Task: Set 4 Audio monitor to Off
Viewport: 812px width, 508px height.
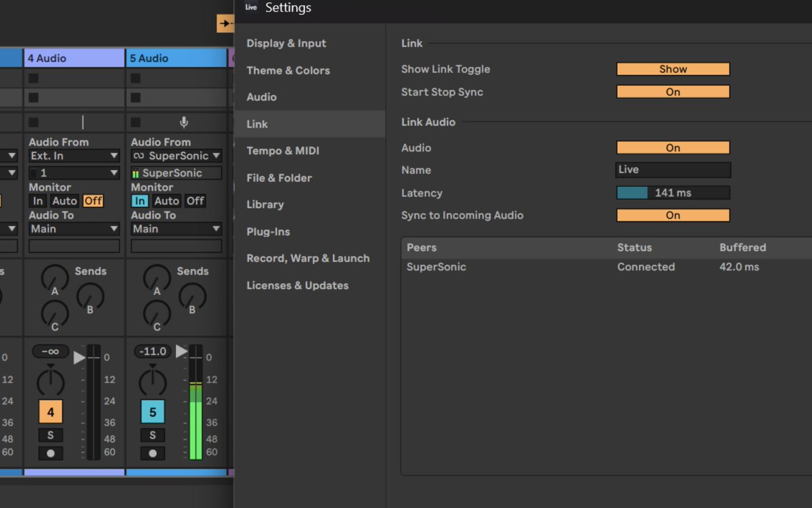Action: (93, 201)
